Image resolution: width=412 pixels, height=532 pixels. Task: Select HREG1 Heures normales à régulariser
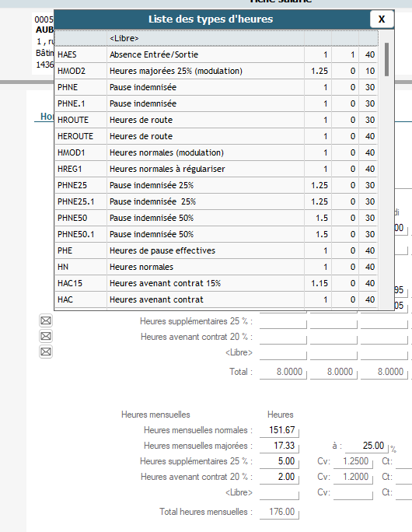click(x=216, y=169)
